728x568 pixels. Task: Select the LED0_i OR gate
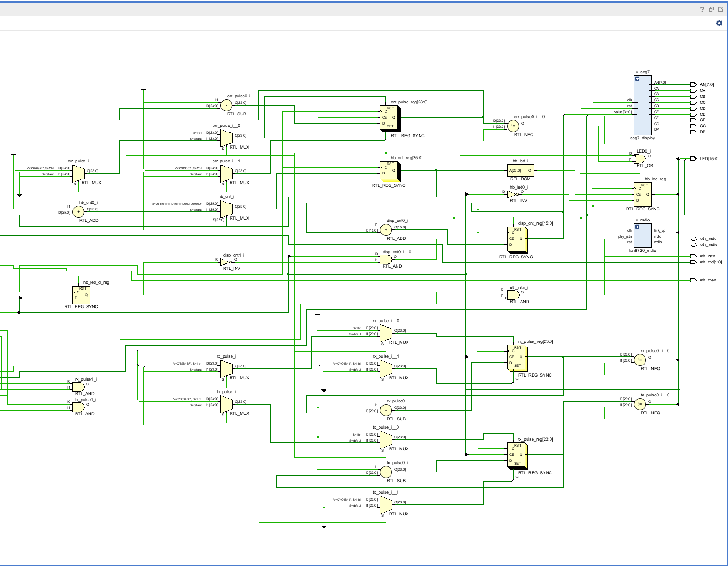(640, 159)
